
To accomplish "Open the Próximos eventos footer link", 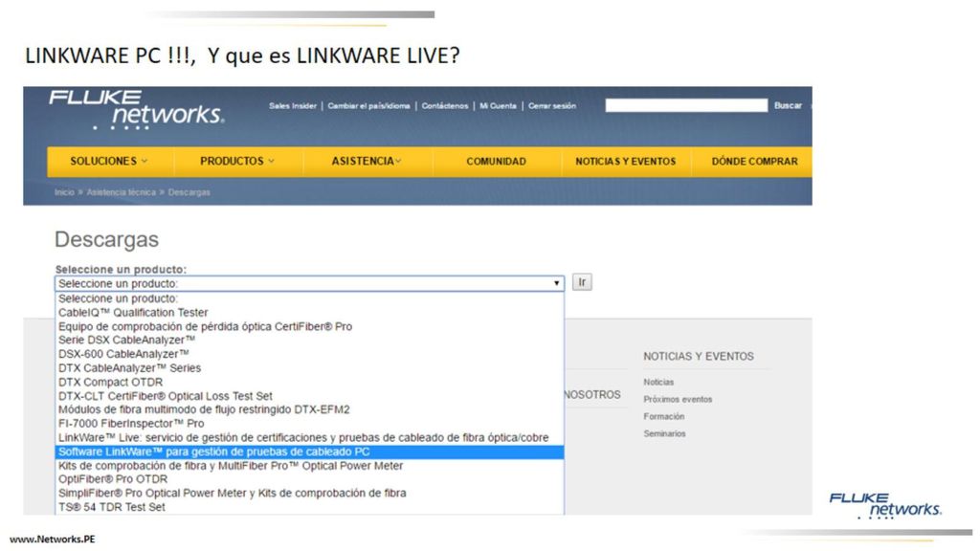I will click(679, 399).
